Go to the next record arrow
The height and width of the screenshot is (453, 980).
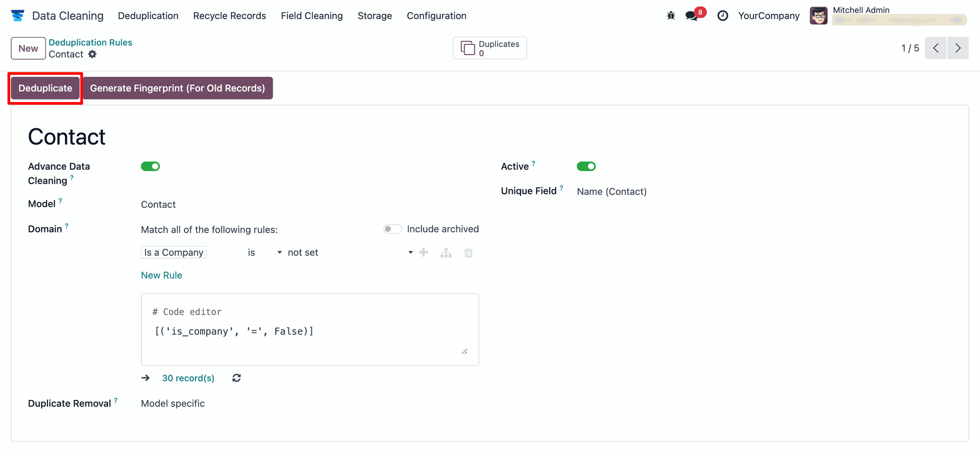[x=958, y=48]
